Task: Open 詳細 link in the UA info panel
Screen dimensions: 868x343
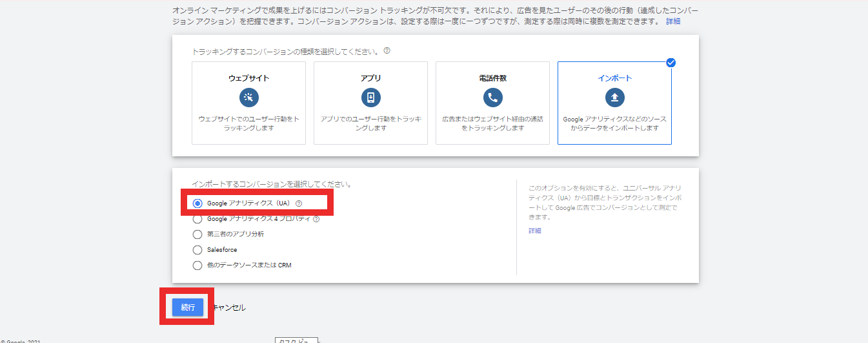Action: [x=535, y=231]
